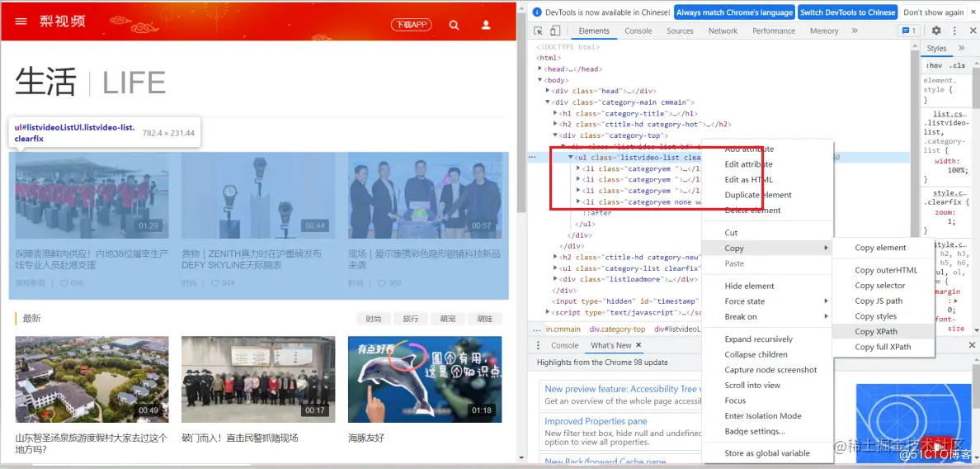Select Copy element in the submenu
Screen dimensions: 980x469
click(883, 248)
